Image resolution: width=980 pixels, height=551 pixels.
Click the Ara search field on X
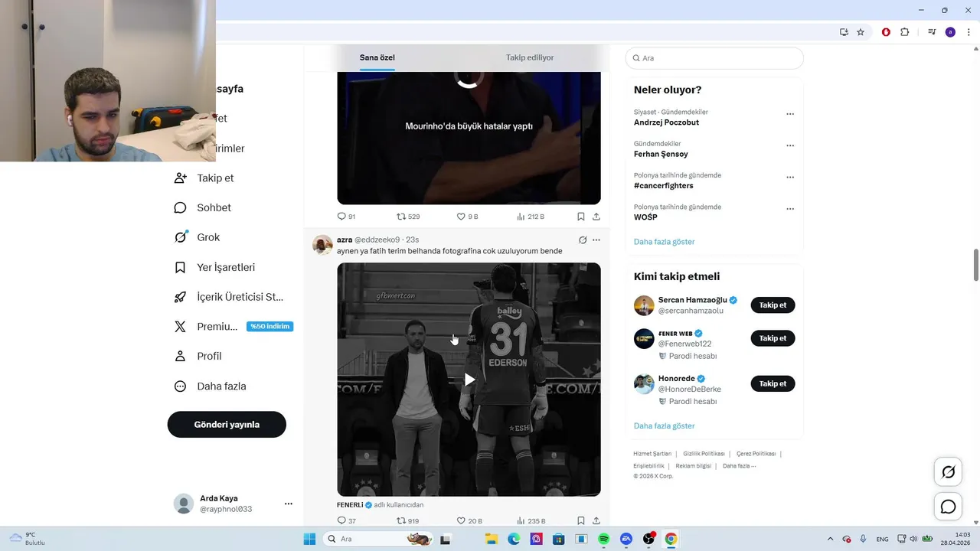(x=714, y=58)
